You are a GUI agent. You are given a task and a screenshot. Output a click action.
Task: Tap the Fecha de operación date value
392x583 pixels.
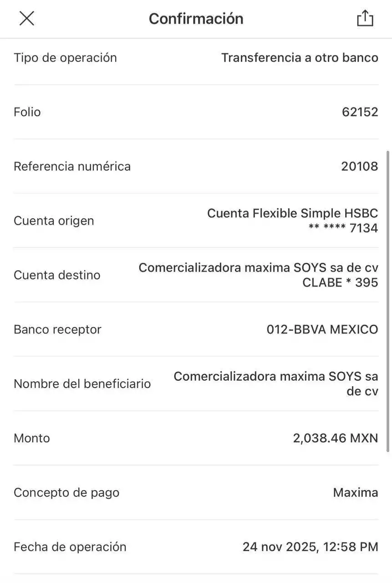point(310,547)
